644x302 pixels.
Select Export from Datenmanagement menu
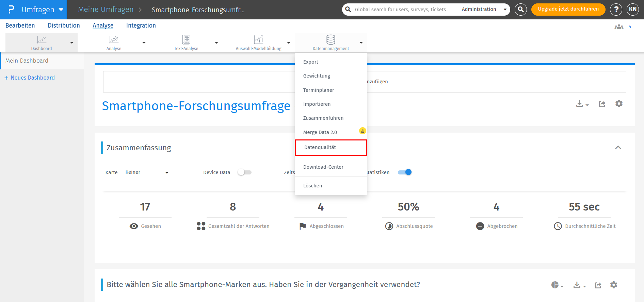331,62
